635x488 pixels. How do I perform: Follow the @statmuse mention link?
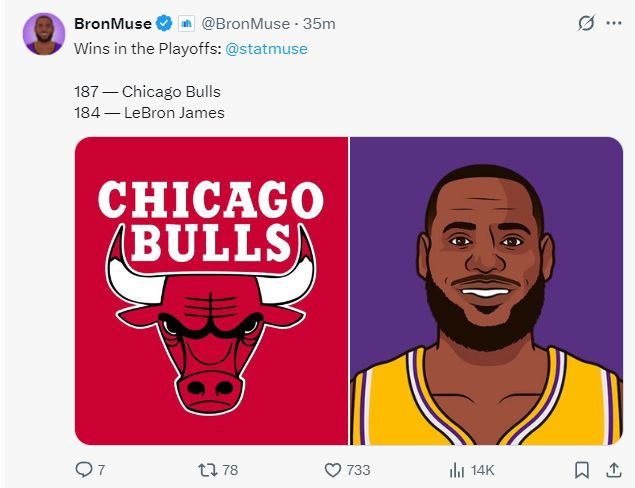266,48
